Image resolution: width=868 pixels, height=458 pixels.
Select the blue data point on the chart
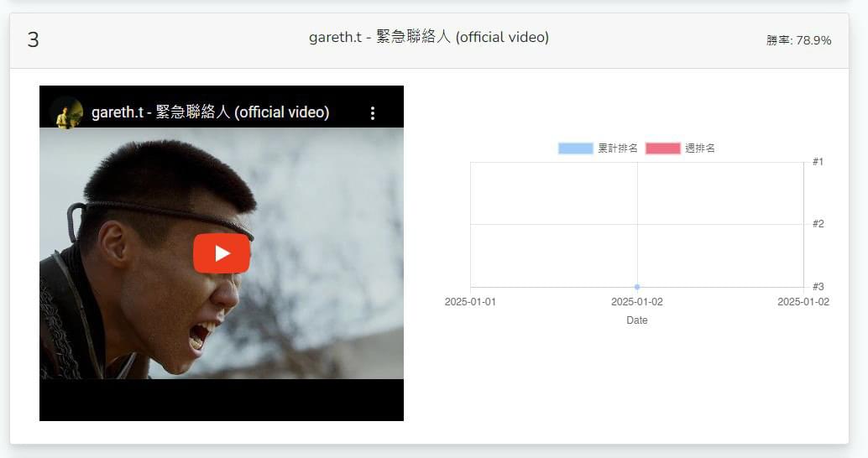coord(637,287)
